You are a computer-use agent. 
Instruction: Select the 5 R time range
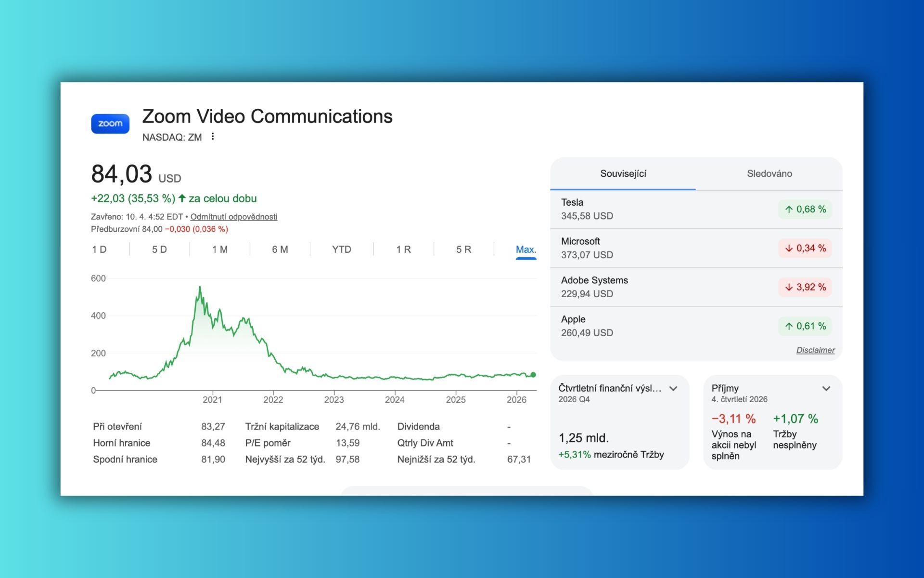tap(463, 250)
